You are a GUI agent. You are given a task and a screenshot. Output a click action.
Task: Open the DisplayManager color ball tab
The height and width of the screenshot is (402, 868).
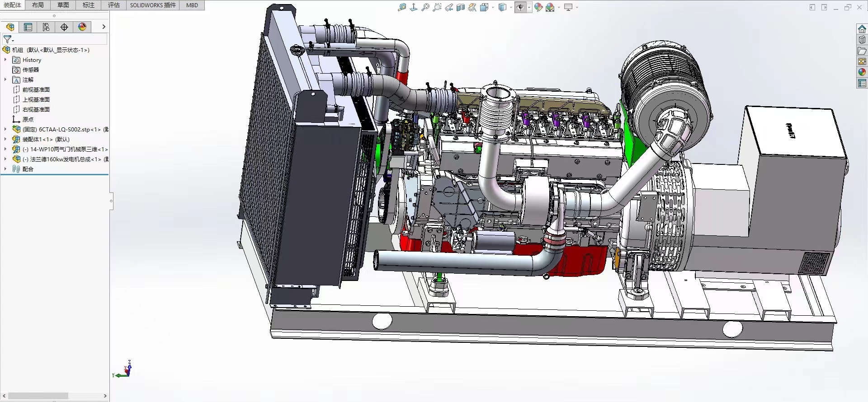pyautogui.click(x=82, y=27)
